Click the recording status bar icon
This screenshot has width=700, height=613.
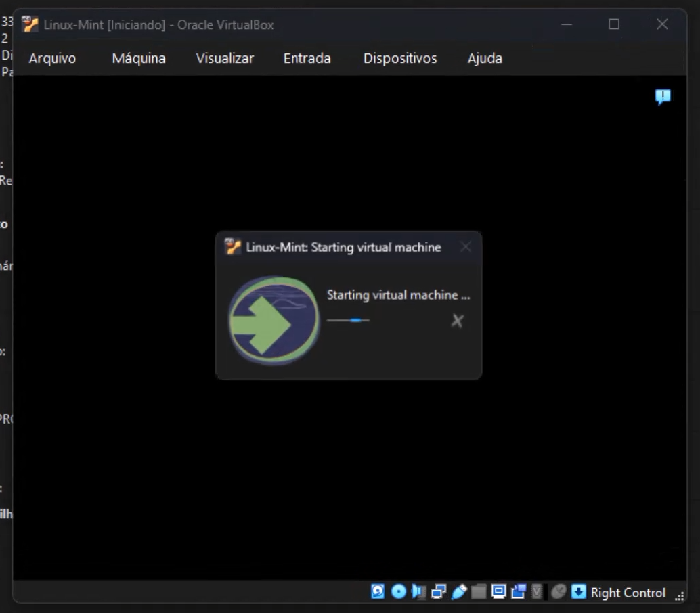tap(519, 591)
